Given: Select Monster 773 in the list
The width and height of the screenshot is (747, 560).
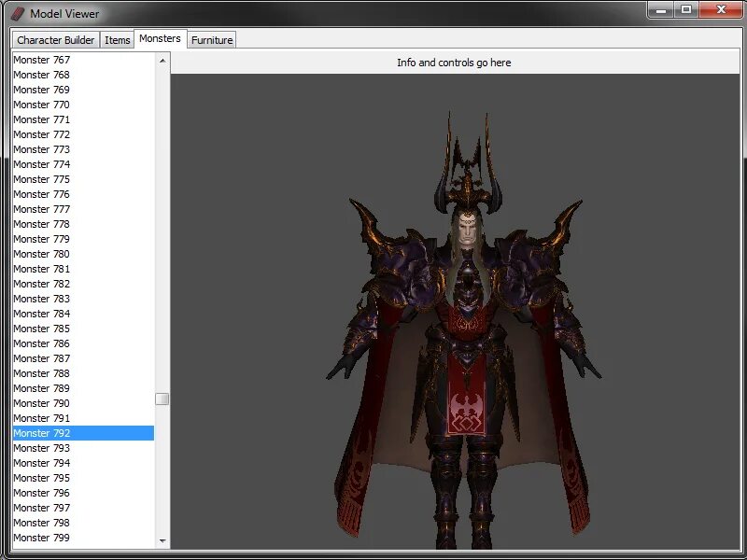Looking at the screenshot, I should (83, 149).
